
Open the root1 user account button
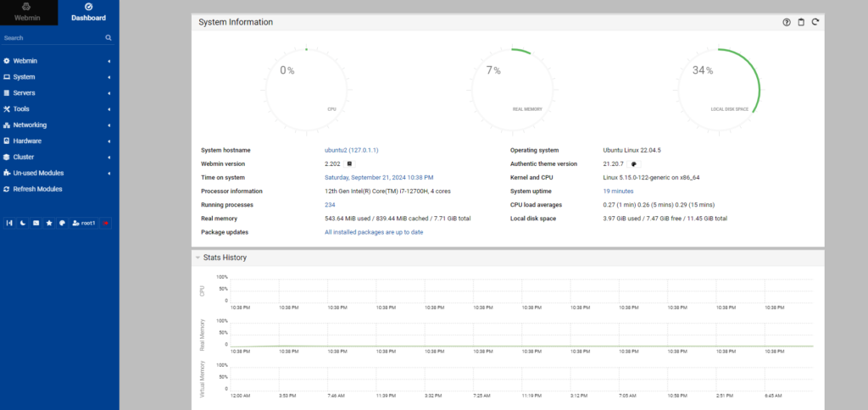point(84,223)
